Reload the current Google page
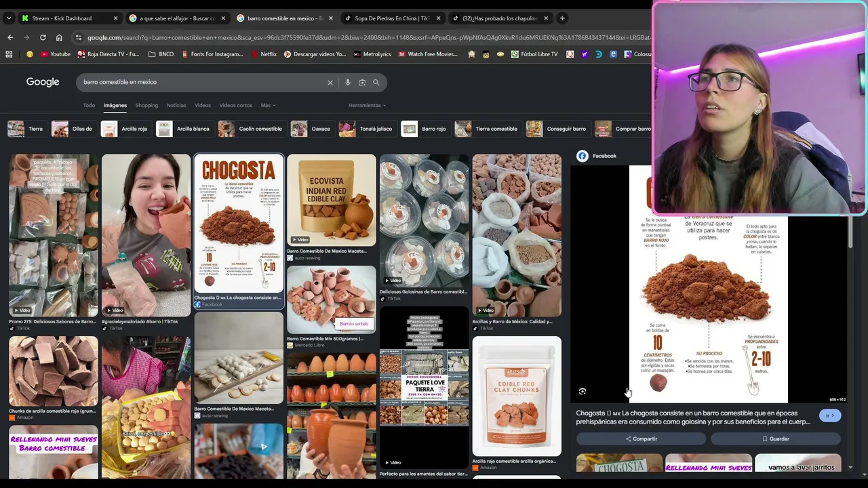 tap(43, 38)
